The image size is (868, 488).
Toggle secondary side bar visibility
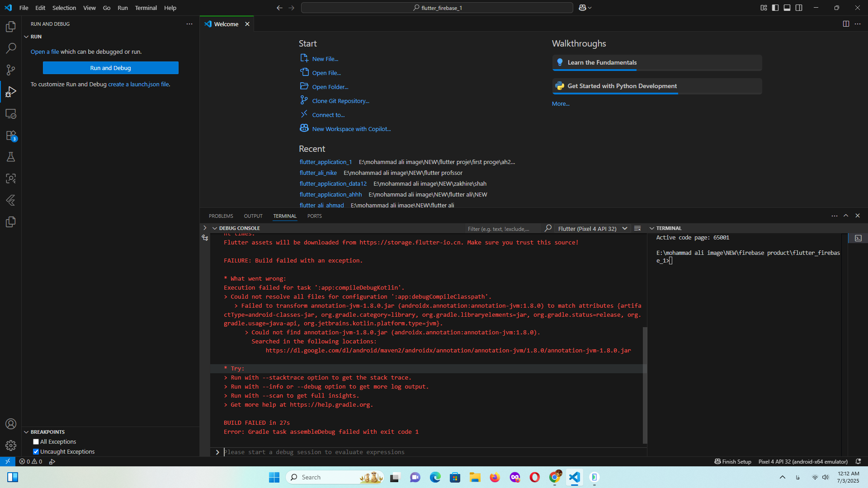pyautogui.click(x=799, y=8)
